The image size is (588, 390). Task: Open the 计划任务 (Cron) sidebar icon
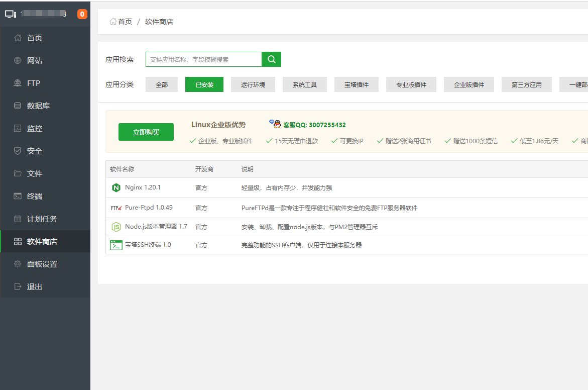click(17, 219)
